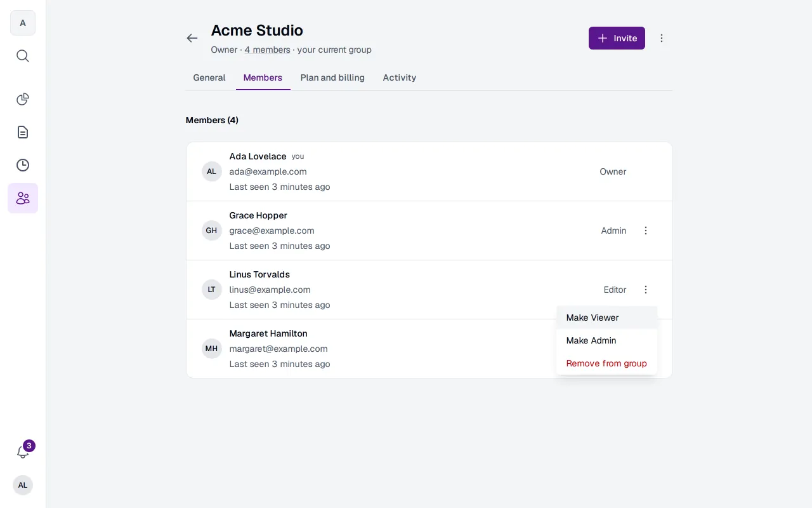Click Linus Torvalds' LT avatar

tap(212, 290)
